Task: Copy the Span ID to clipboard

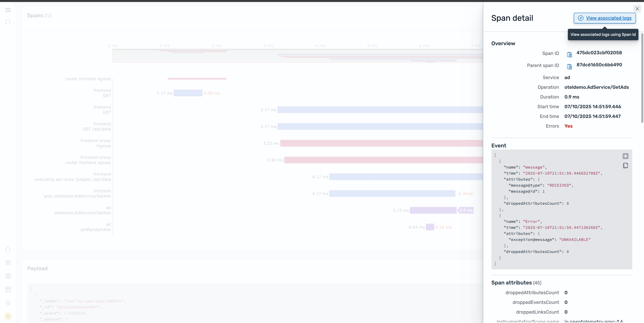Action: coord(570,54)
